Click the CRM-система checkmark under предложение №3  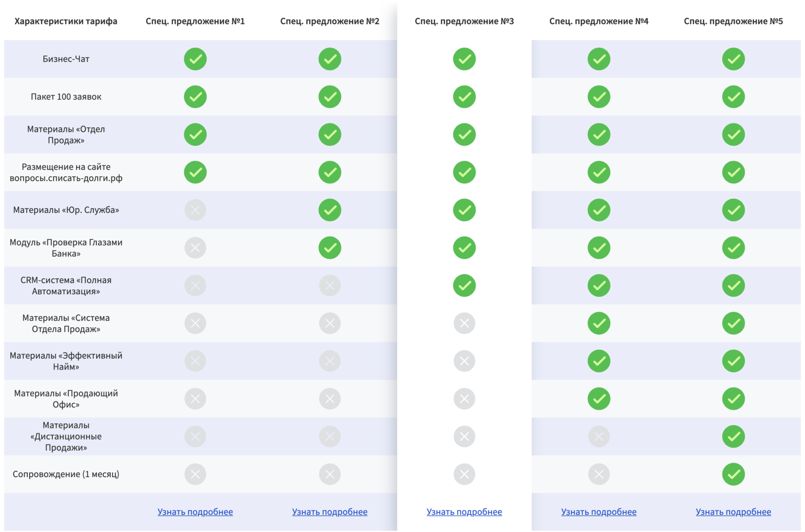pyautogui.click(x=464, y=286)
